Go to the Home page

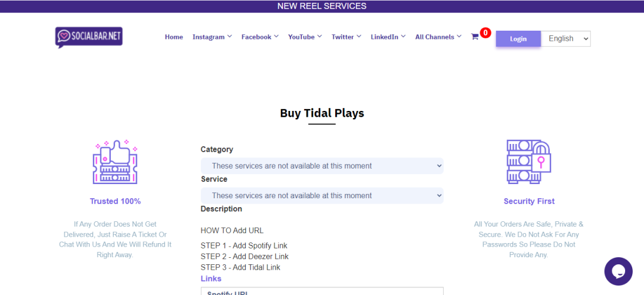tap(174, 37)
